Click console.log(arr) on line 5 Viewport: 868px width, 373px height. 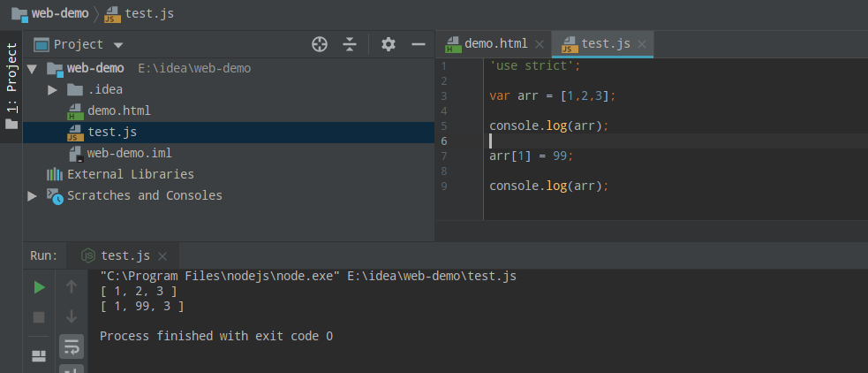click(x=548, y=126)
